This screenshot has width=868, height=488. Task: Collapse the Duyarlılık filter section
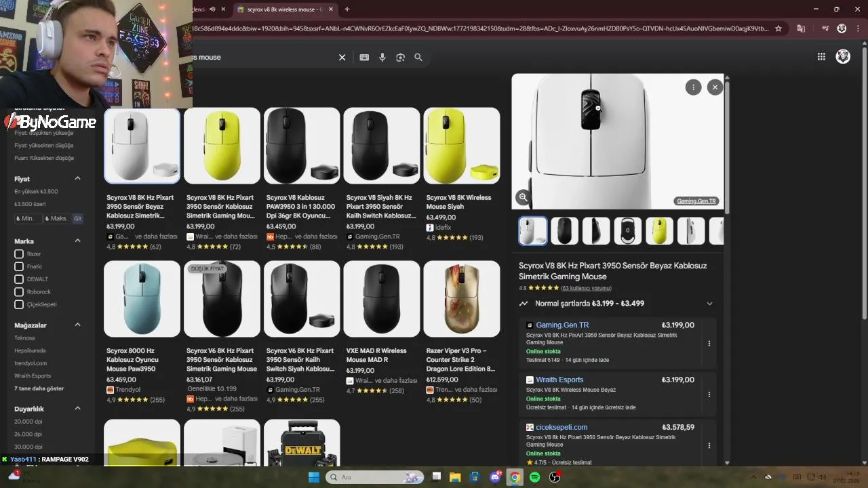click(x=77, y=408)
